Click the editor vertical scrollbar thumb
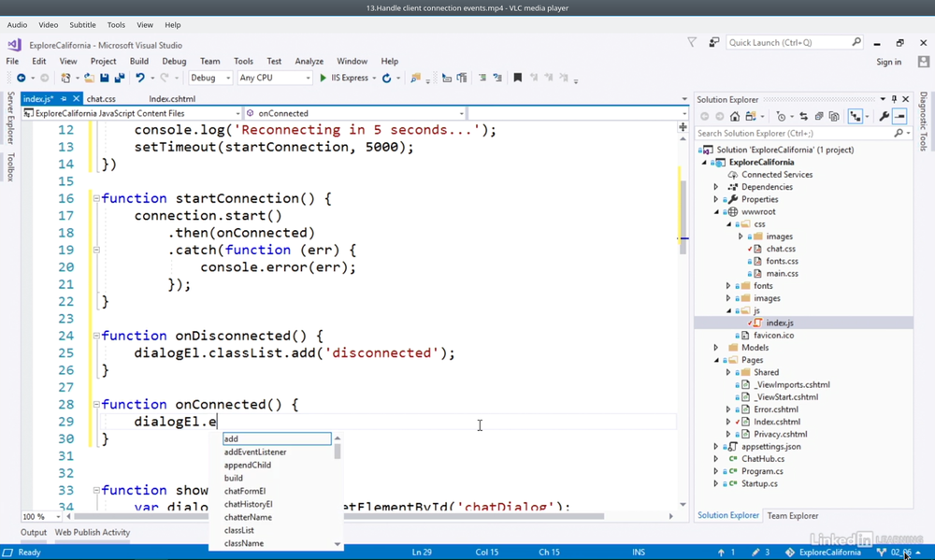Image resolution: width=935 pixels, height=560 pixels. [x=683, y=218]
